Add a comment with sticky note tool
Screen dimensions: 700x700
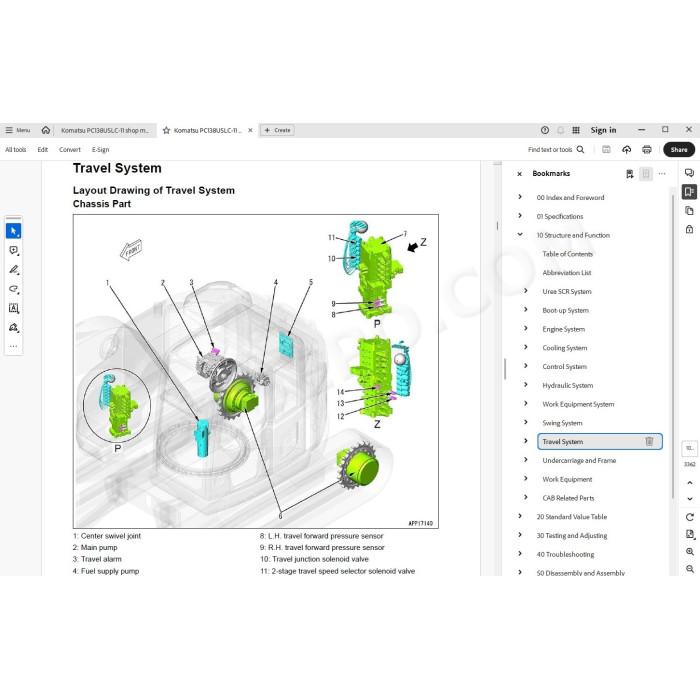13,250
